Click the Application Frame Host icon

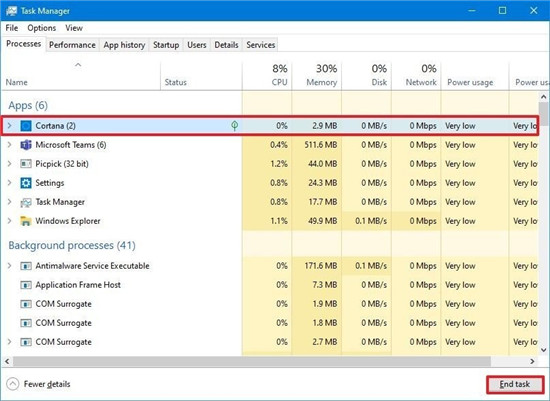(26, 285)
